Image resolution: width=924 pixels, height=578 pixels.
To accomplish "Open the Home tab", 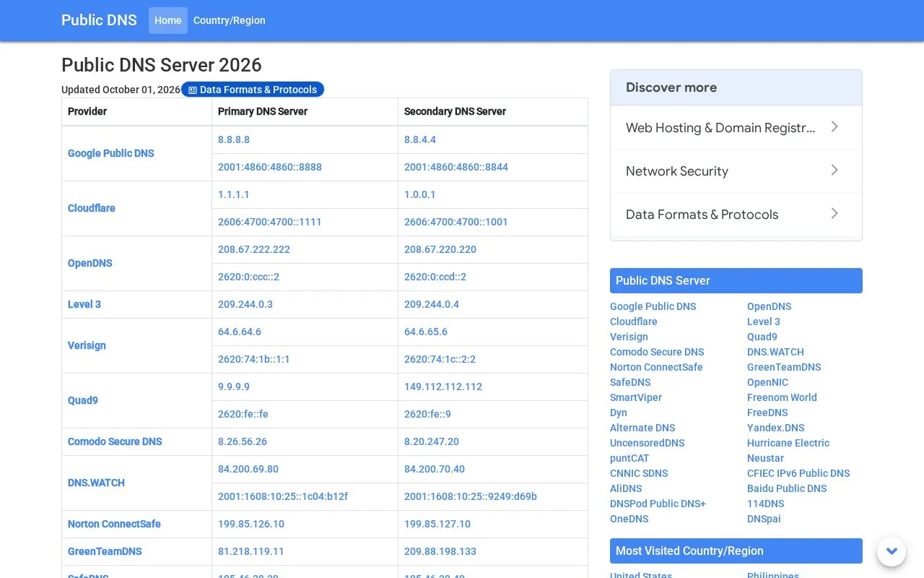I will tap(168, 20).
